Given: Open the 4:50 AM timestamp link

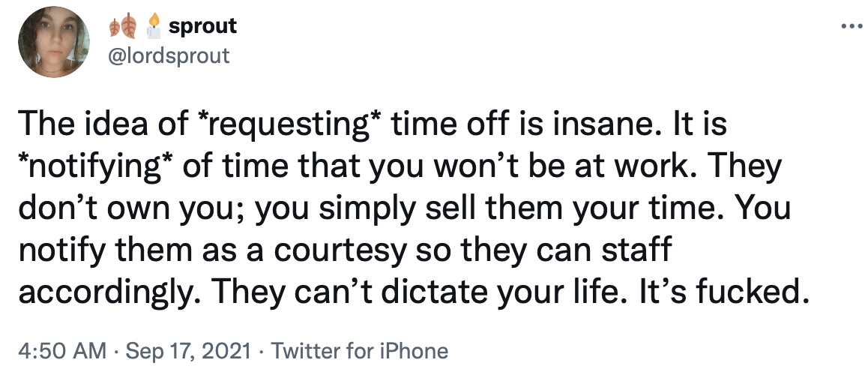Looking at the screenshot, I should (x=62, y=351).
